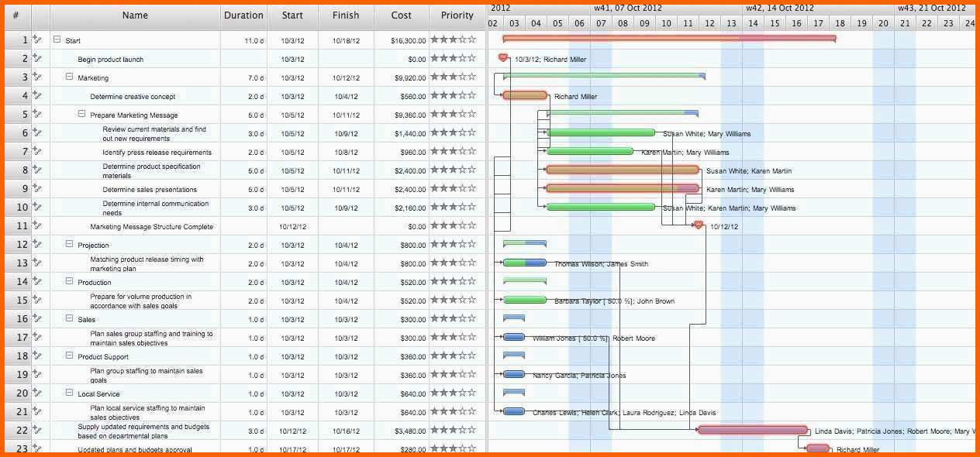Click the Name column header
The width and height of the screenshot is (980, 457).
pyautogui.click(x=135, y=15)
